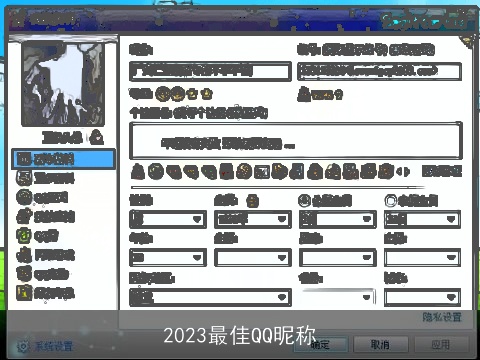The image size is (480, 360).
Task: Click the penguin icon beside the name under the avatar
Action: pyautogui.click(x=97, y=137)
